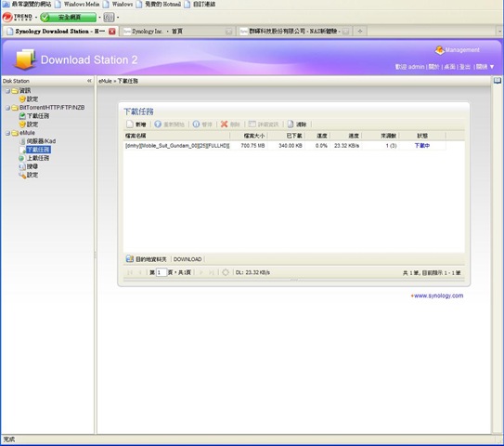Go to previous page using pagination arrow
Screen dimensions: 504x446
point(140,272)
